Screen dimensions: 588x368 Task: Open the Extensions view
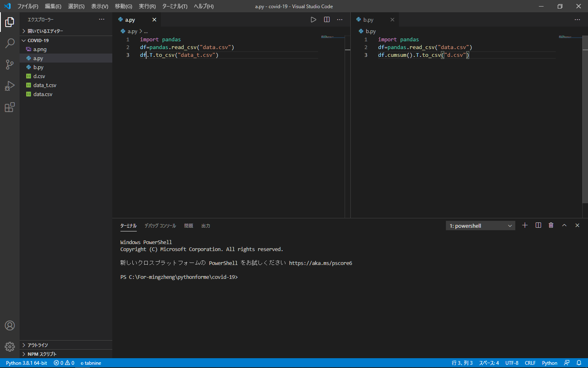10,107
